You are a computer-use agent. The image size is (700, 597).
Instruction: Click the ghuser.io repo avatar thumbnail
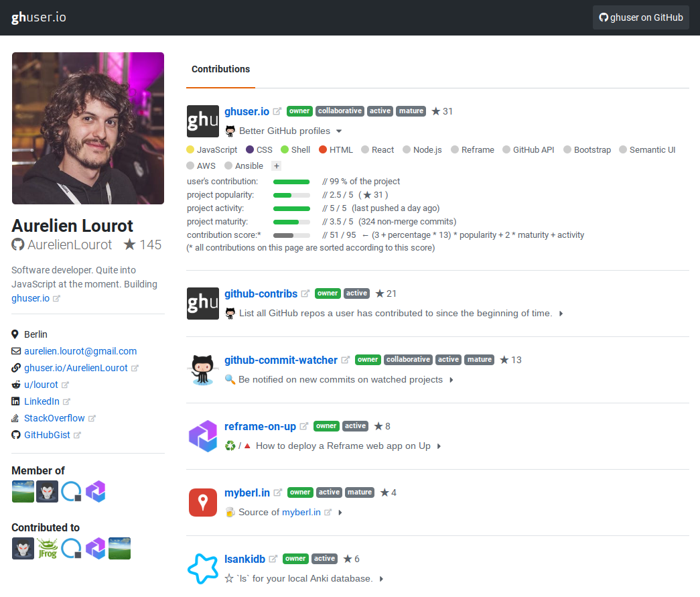[x=203, y=121]
